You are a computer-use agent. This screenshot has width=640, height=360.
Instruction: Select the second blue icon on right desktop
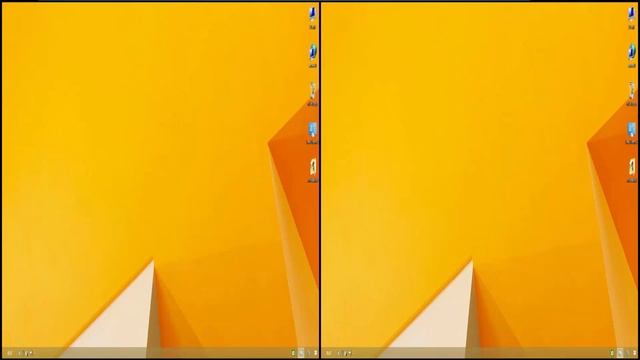coord(632,52)
